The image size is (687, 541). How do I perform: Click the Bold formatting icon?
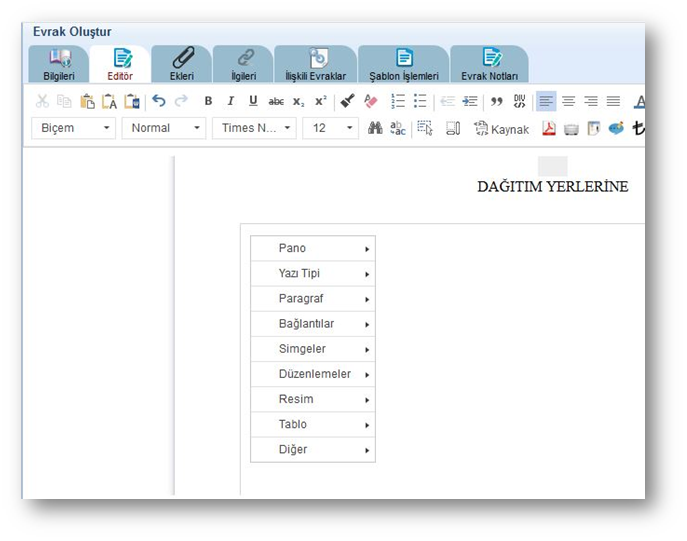[208, 101]
